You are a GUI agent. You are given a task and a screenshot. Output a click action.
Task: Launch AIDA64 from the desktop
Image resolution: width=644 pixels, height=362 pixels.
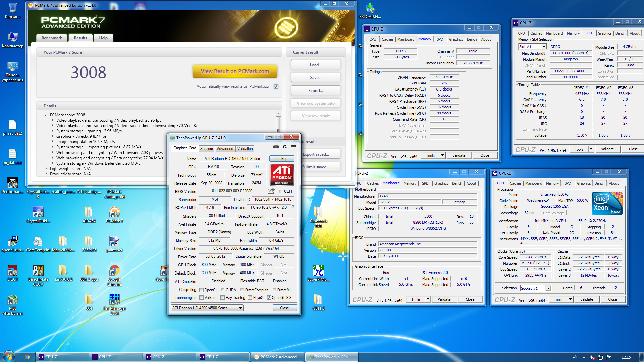pyautogui.click(x=89, y=215)
